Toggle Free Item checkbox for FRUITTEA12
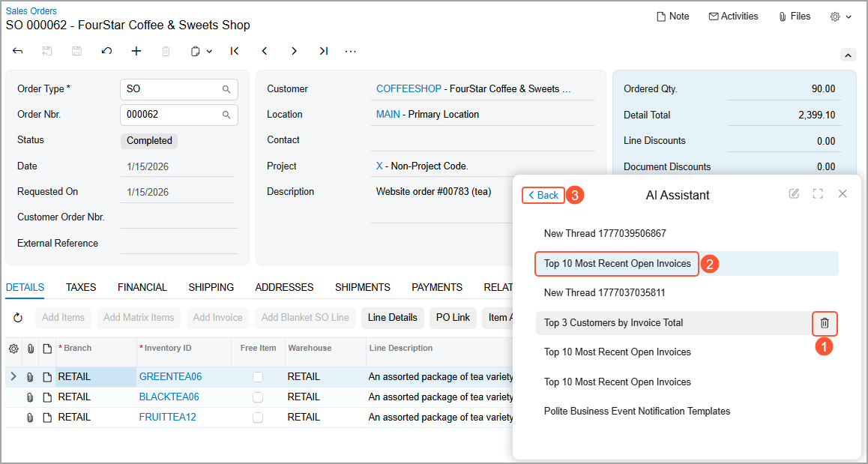Image resolution: width=868 pixels, height=464 pixels. pos(258,418)
